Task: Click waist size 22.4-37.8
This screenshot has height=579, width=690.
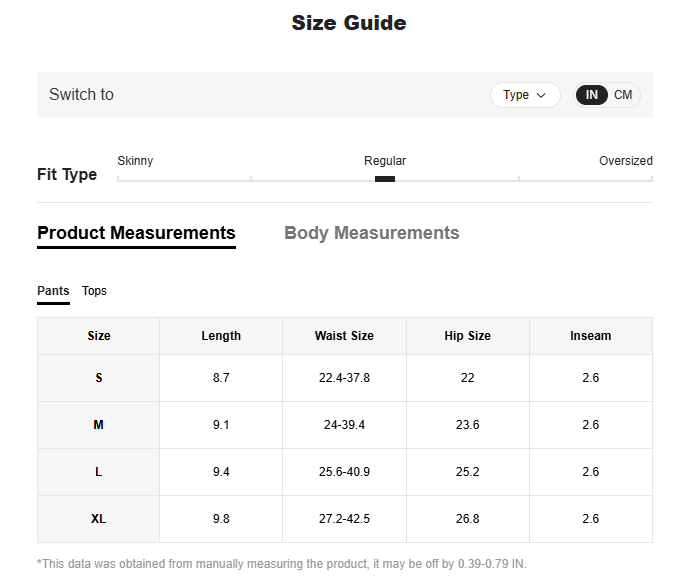Action: (344, 378)
